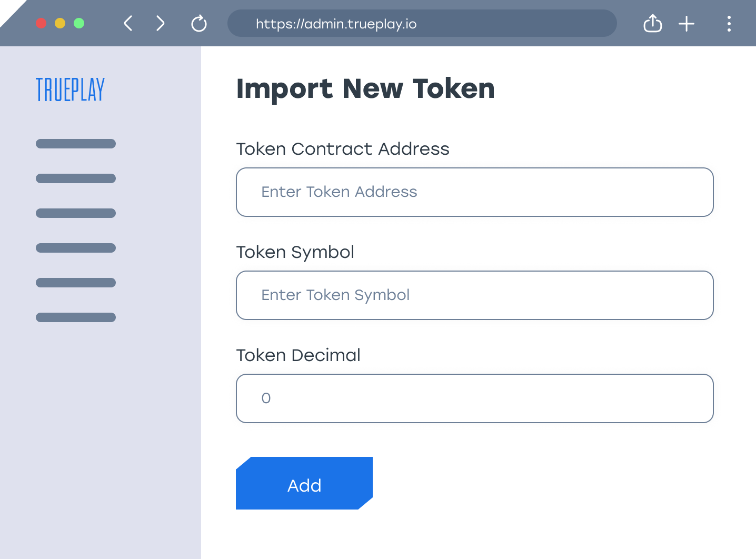
Task: Click the admin.trueplay.io address bar
Action: (x=422, y=23)
